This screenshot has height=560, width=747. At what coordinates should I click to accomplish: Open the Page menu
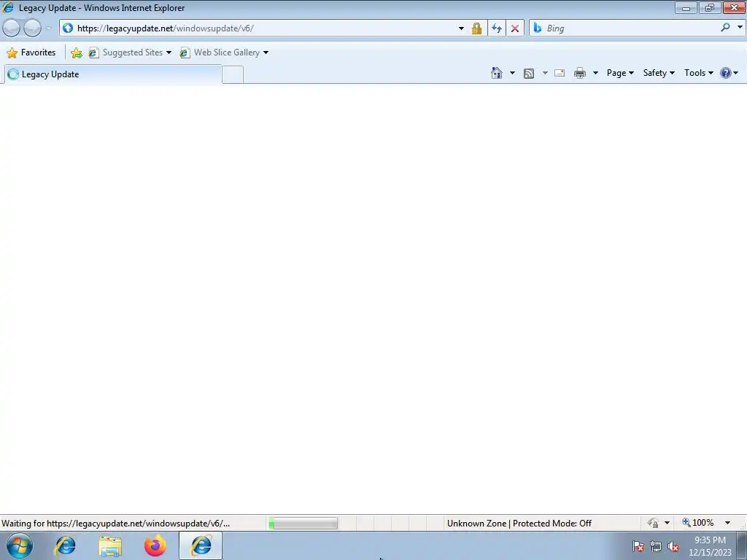click(x=620, y=73)
